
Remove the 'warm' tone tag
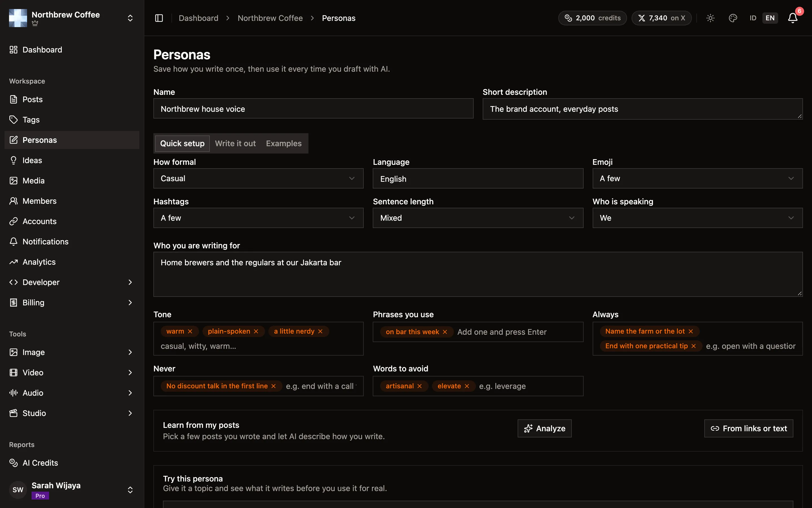190,331
